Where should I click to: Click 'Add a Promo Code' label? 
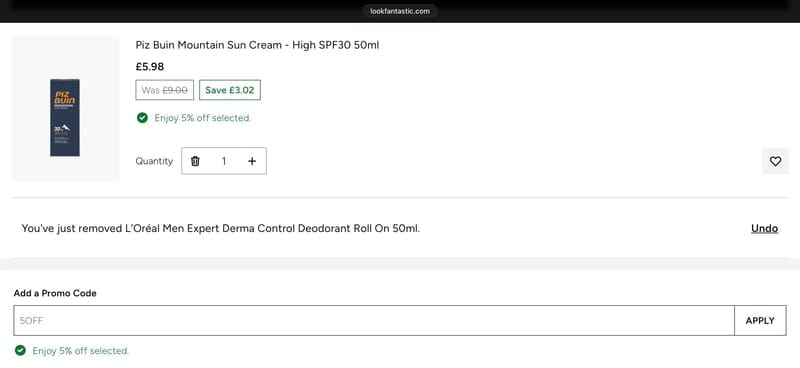55,293
